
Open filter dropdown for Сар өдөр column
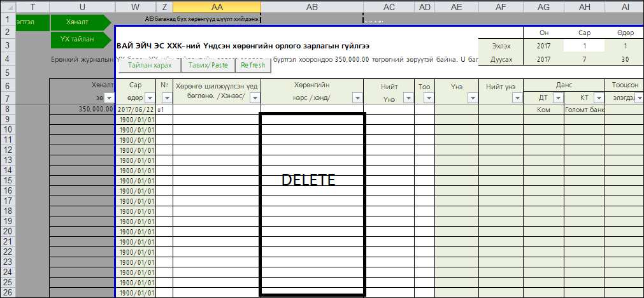pos(150,98)
